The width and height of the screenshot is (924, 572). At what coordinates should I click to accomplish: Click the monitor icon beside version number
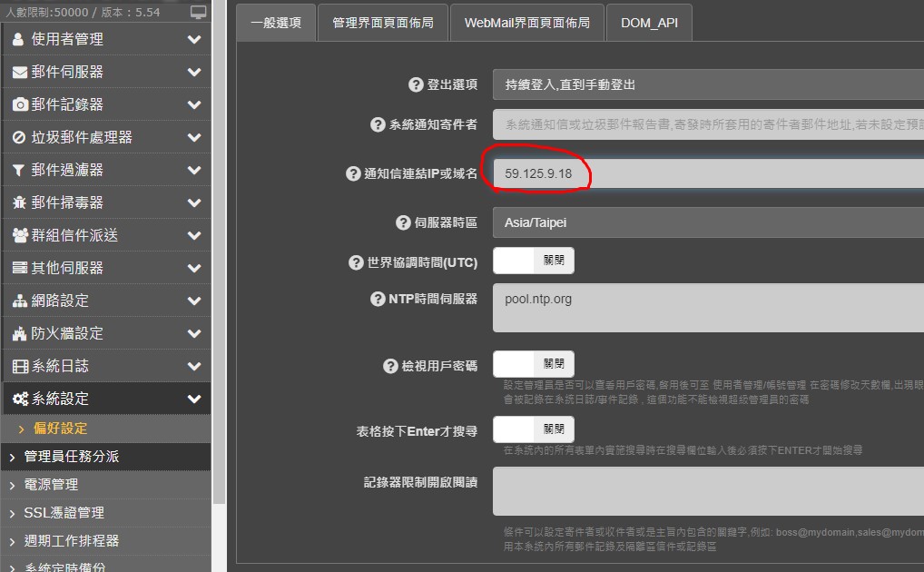coord(198,13)
